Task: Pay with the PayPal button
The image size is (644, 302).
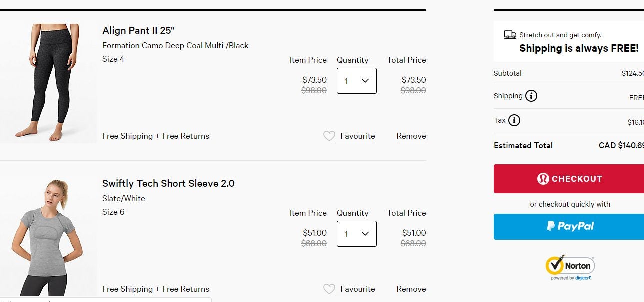Action: [x=570, y=226]
